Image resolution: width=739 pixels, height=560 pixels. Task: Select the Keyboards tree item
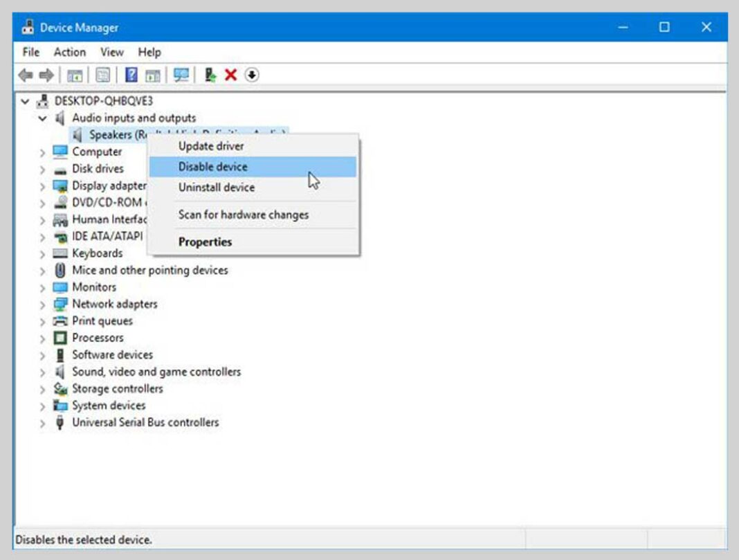point(97,253)
